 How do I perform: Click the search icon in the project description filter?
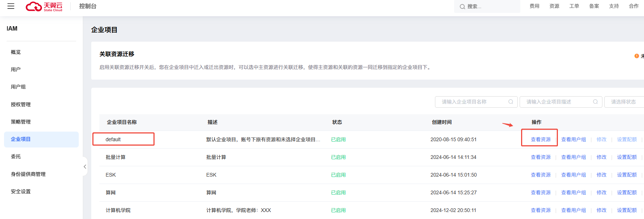coord(595,102)
